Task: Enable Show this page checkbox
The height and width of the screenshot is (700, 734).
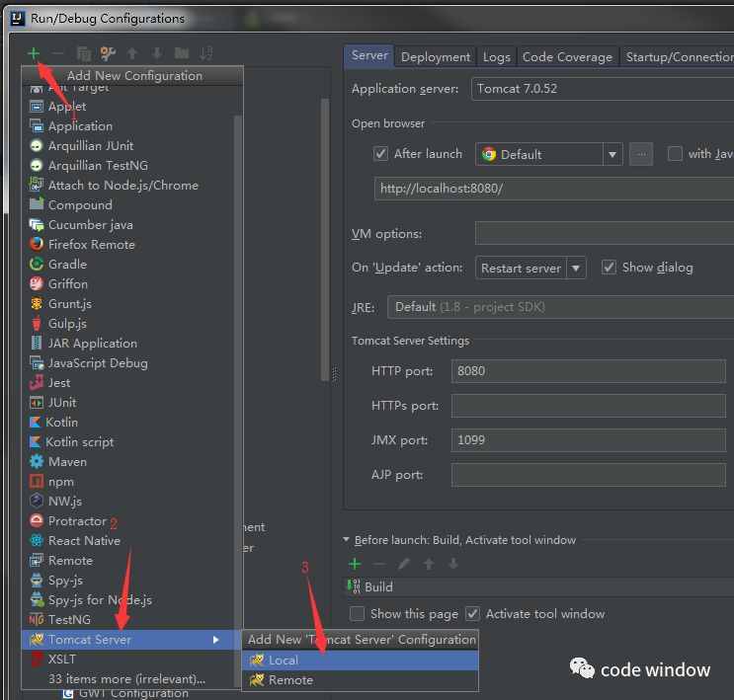Action: pos(358,614)
